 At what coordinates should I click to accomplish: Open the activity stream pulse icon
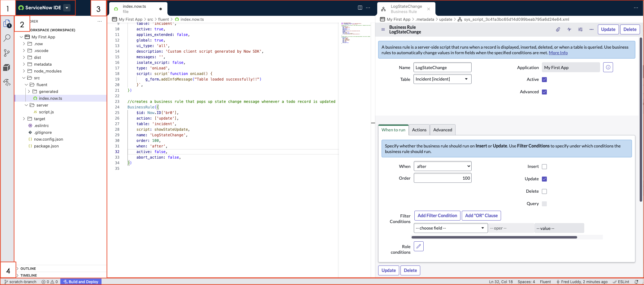click(569, 29)
